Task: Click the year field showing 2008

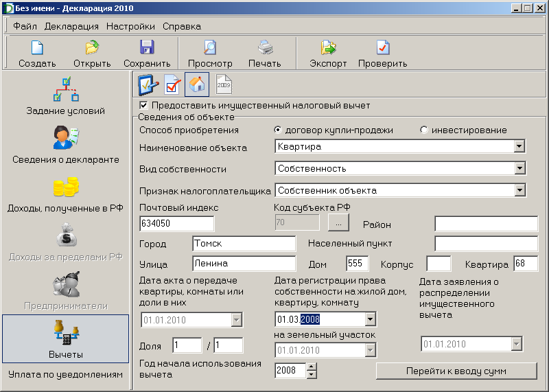Action: [291, 371]
